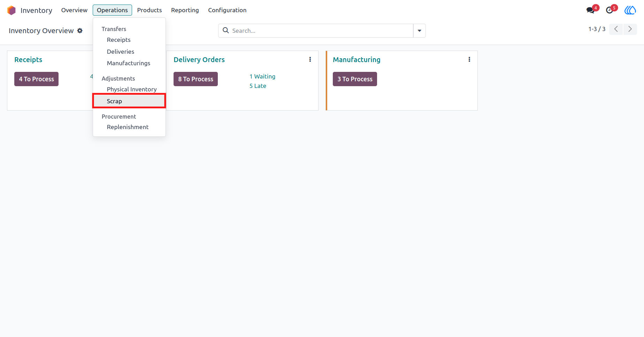Viewport: 644px width, 337px height.
Task: Go to next page arrow
Action: point(630,29)
